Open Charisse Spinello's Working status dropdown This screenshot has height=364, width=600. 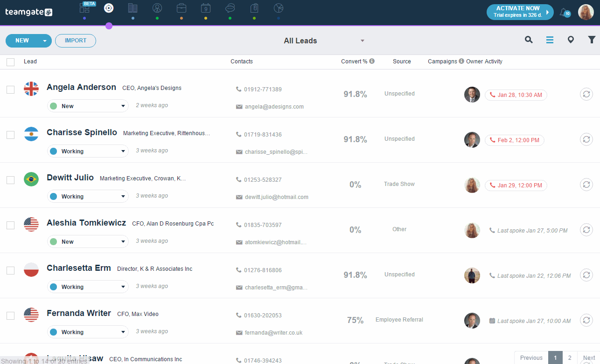[x=88, y=151]
